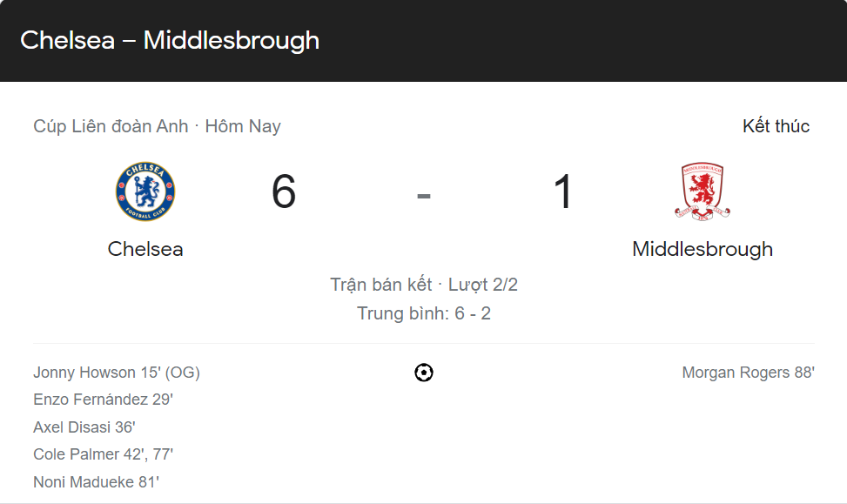
Task: Select scorer Axel Disasi 36'
Action: coord(84,427)
